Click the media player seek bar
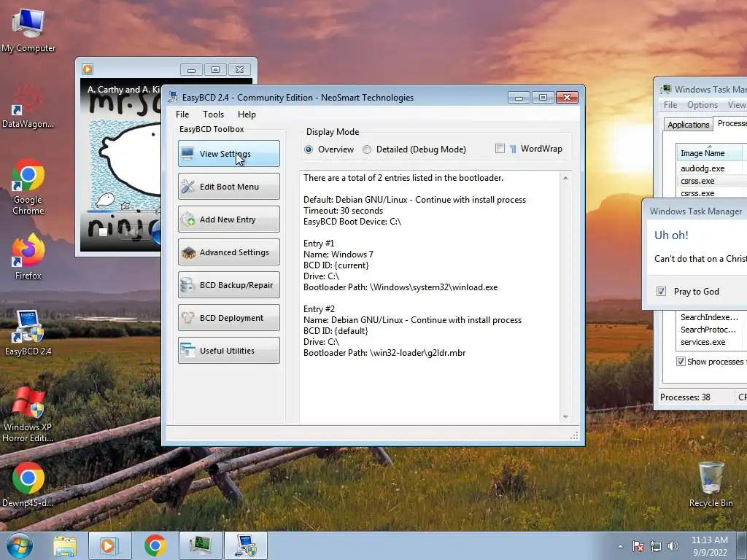Screen dimensions: 747x560 pos(123,211)
